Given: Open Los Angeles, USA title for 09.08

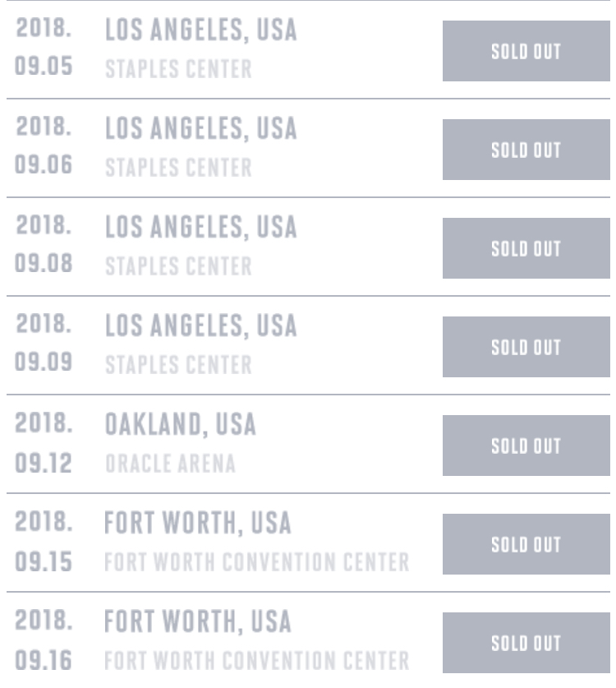Looking at the screenshot, I should coord(200,228).
